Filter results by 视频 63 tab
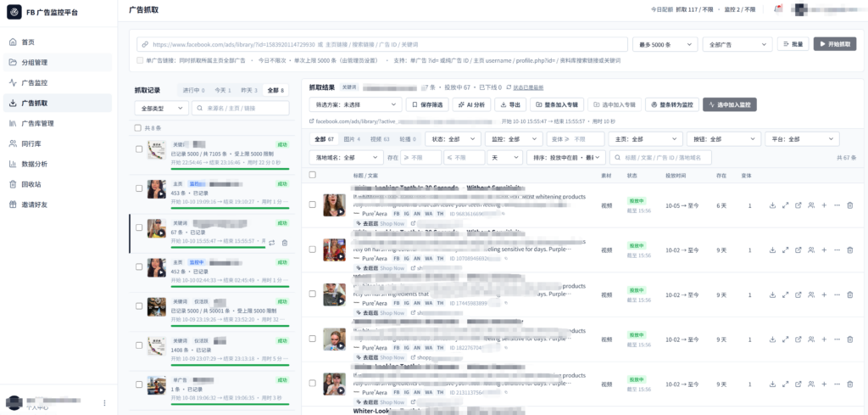Viewport: 868px width, 415px height. pyautogui.click(x=379, y=139)
